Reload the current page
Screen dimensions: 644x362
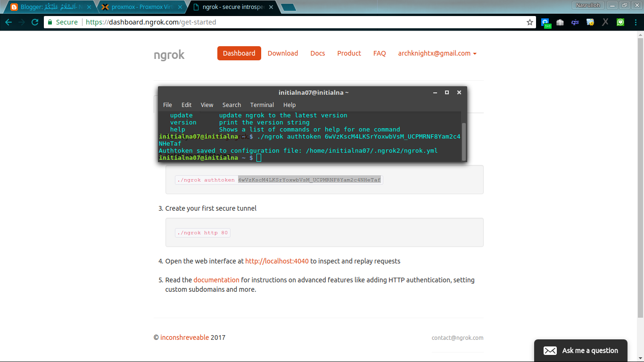[34, 22]
